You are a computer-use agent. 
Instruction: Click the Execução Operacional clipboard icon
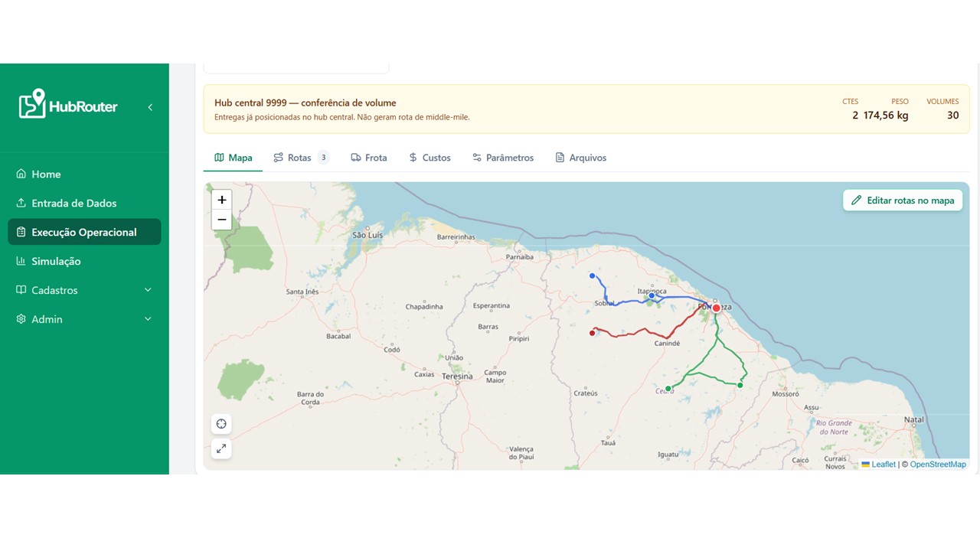coord(21,232)
